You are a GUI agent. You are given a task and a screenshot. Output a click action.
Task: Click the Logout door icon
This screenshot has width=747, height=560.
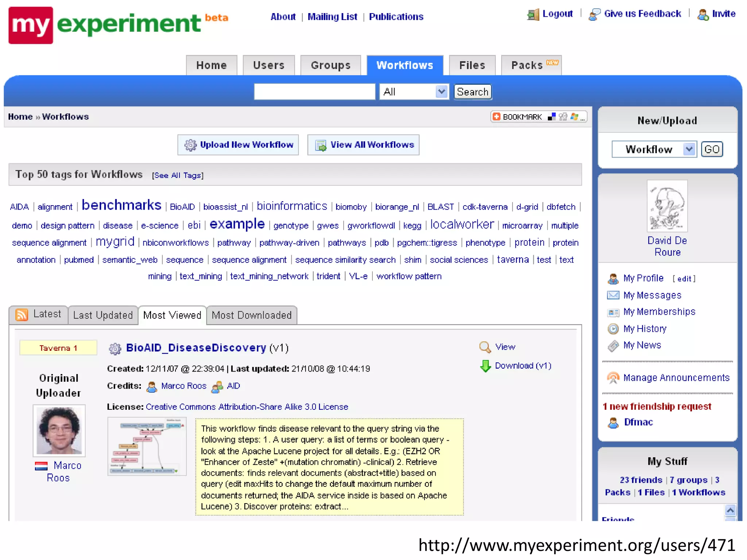(533, 15)
